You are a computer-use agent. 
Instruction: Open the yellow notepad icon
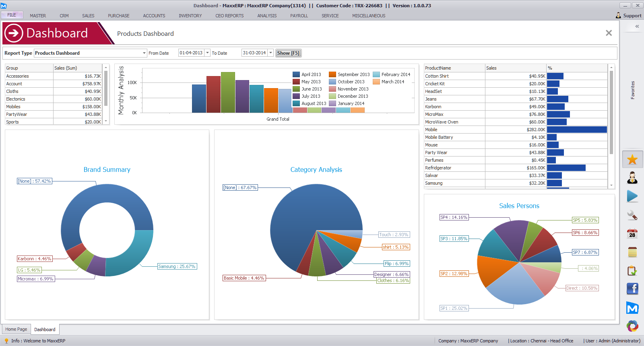click(632, 252)
